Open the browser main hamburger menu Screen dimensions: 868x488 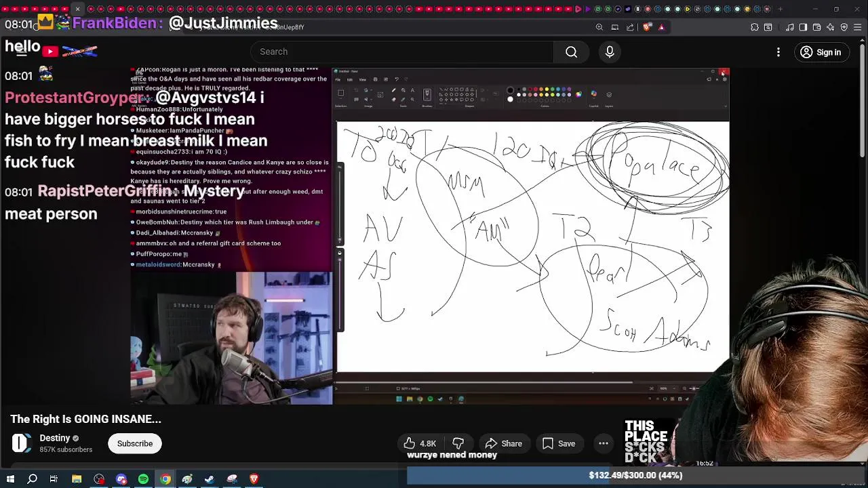click(858, 27)
